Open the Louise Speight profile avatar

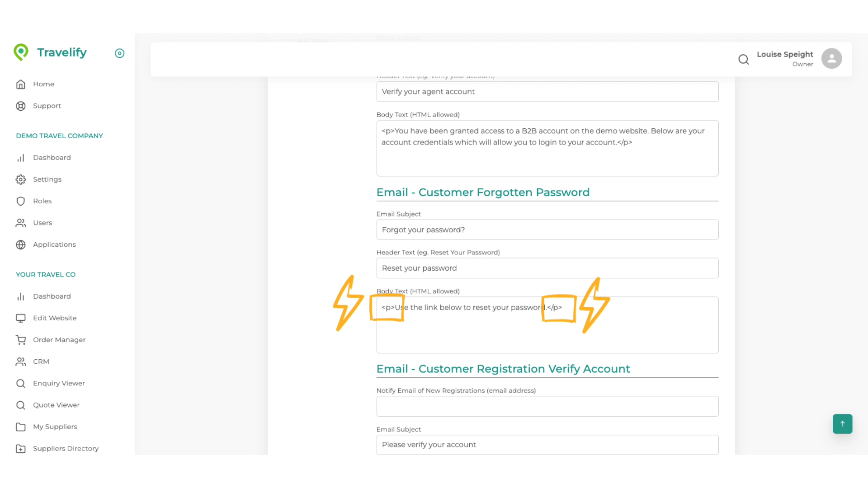(831, 59)
